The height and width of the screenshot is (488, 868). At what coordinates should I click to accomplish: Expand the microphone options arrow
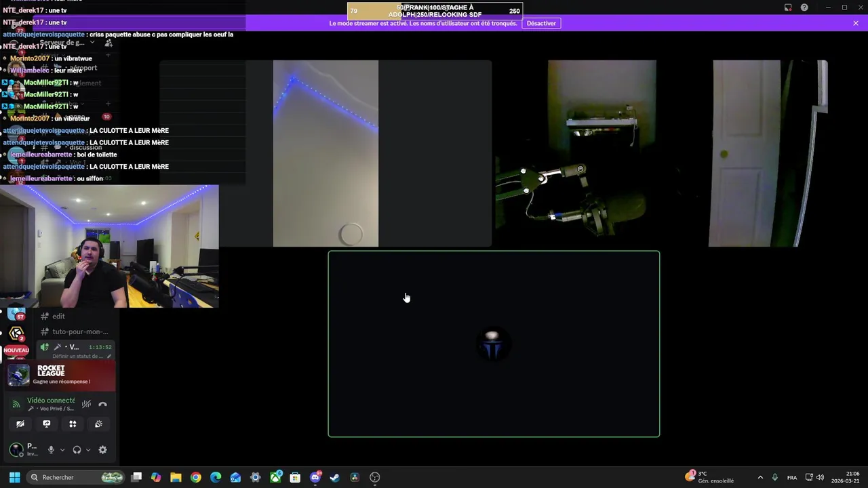tap(62, 449)
